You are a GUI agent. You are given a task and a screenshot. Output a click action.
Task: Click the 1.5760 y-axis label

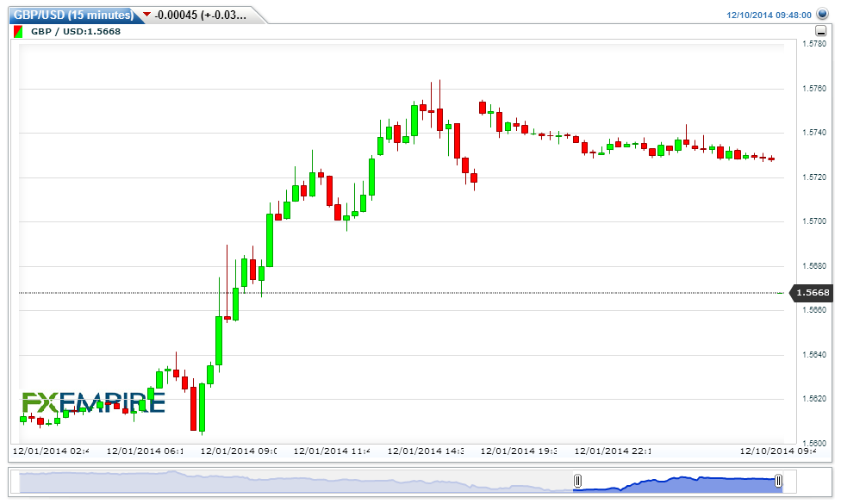pyautogui.click(x=814, y=89)
